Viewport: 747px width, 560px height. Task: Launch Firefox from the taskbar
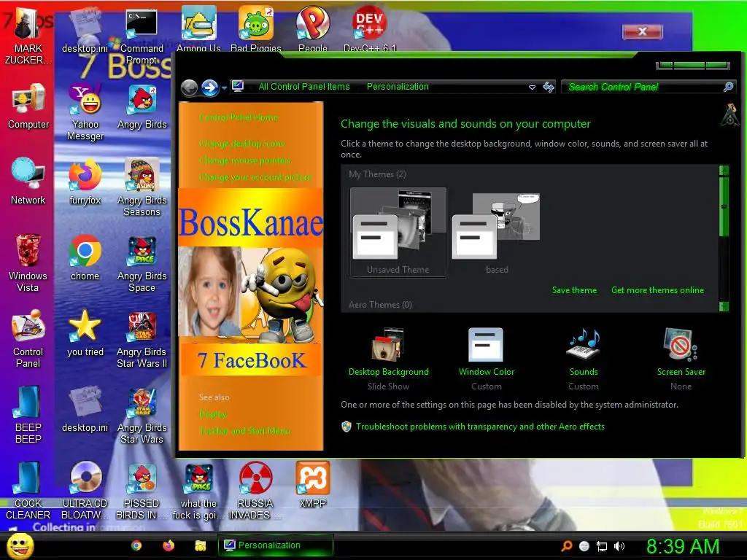coord(169,545)
